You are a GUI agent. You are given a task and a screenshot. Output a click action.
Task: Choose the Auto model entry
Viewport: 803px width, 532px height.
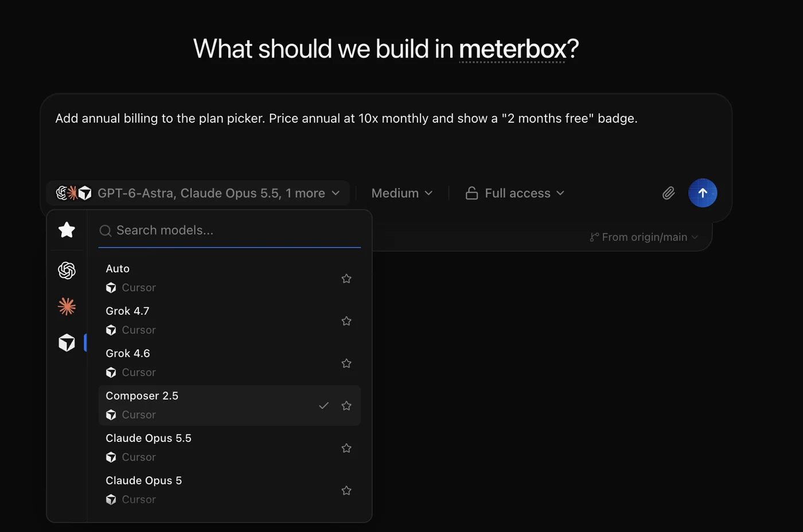229,278
